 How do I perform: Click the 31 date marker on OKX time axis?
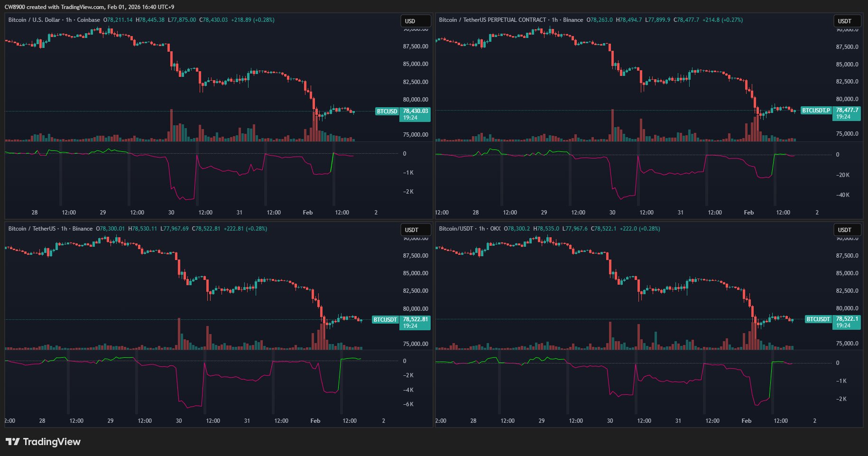pos(678,421)
